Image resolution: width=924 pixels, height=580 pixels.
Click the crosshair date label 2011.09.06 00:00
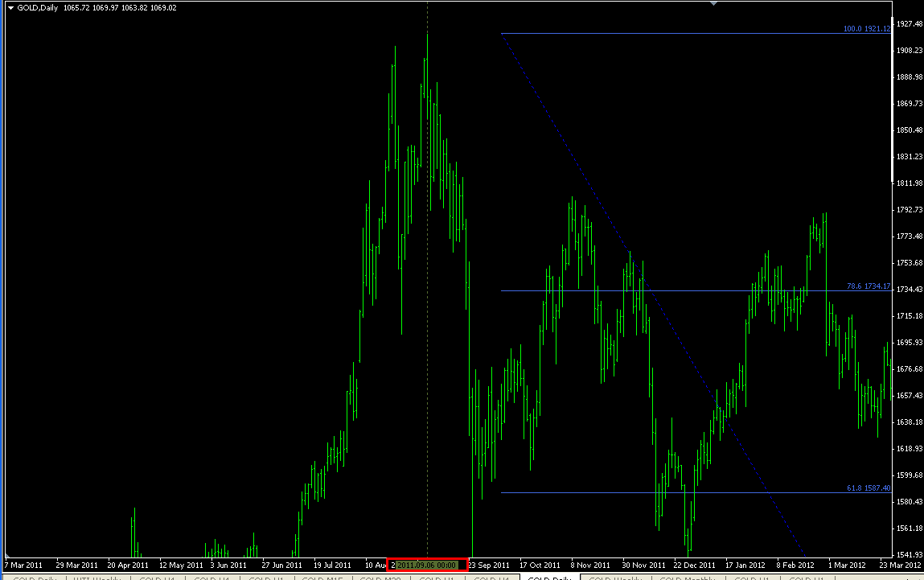click(427, 565)
